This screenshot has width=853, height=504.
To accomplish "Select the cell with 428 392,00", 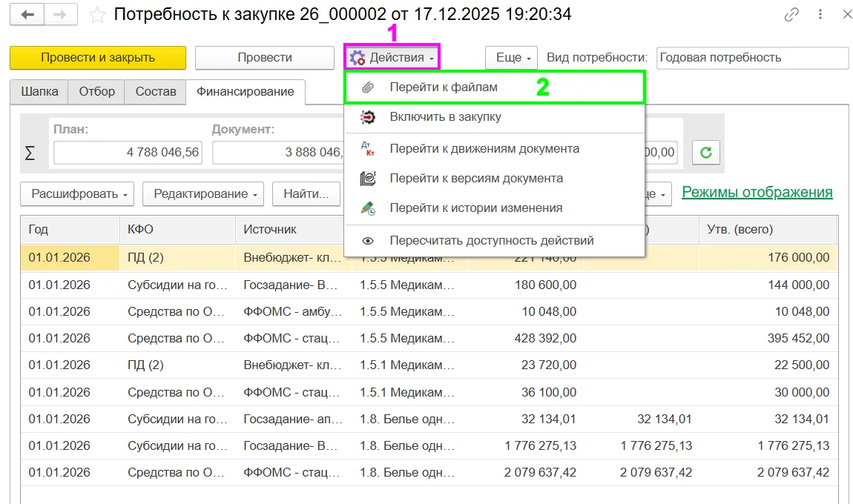I will [x=525, y=338].
